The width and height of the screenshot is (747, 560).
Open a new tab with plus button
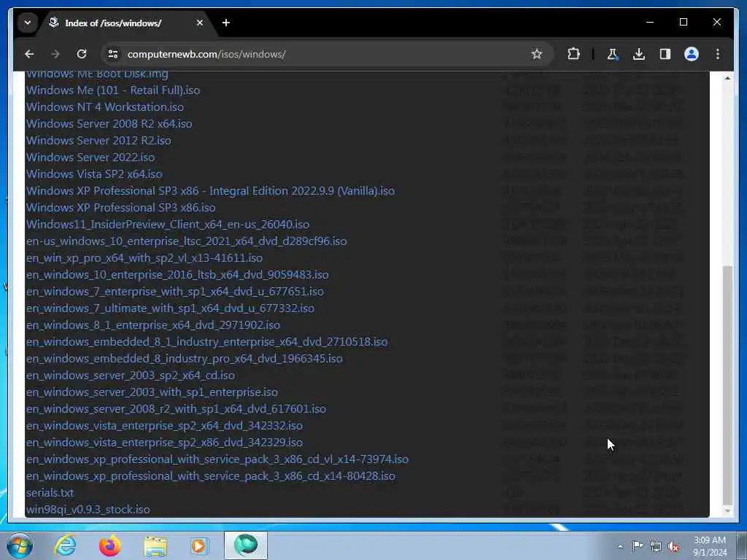pyautogui.click(x=226, y=23)
